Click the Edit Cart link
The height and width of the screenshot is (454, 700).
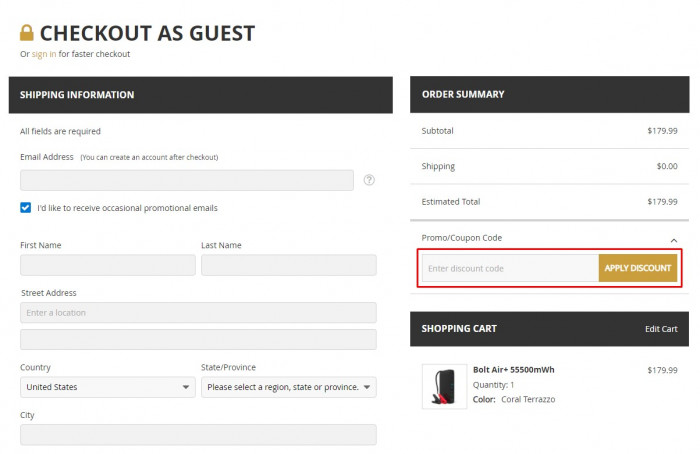click(x=661, y=329)
